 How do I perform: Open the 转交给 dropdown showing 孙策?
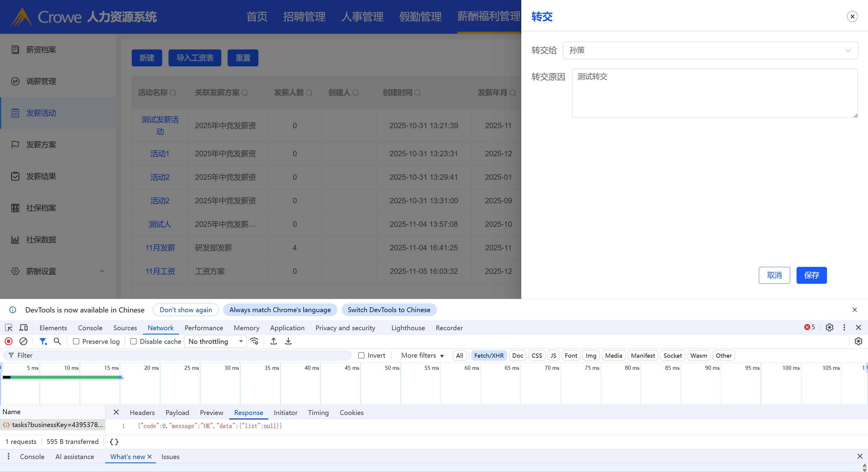[x=710, y=50]
